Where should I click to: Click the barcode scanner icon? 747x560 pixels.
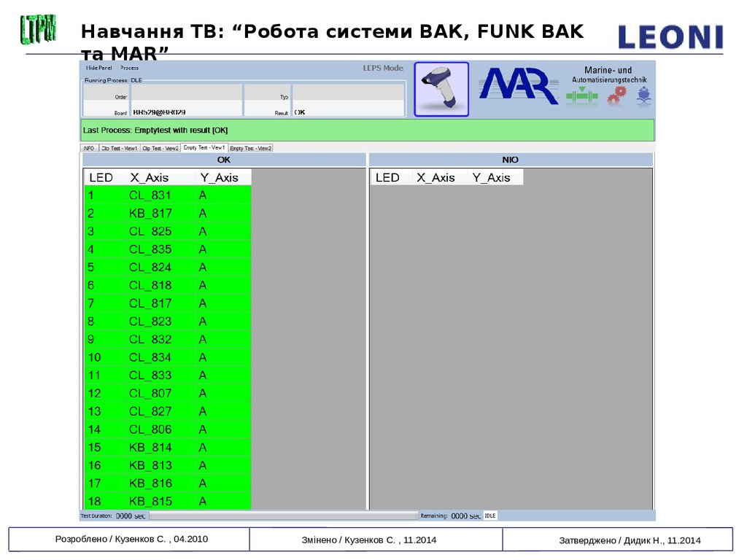(x=441, y=89)
